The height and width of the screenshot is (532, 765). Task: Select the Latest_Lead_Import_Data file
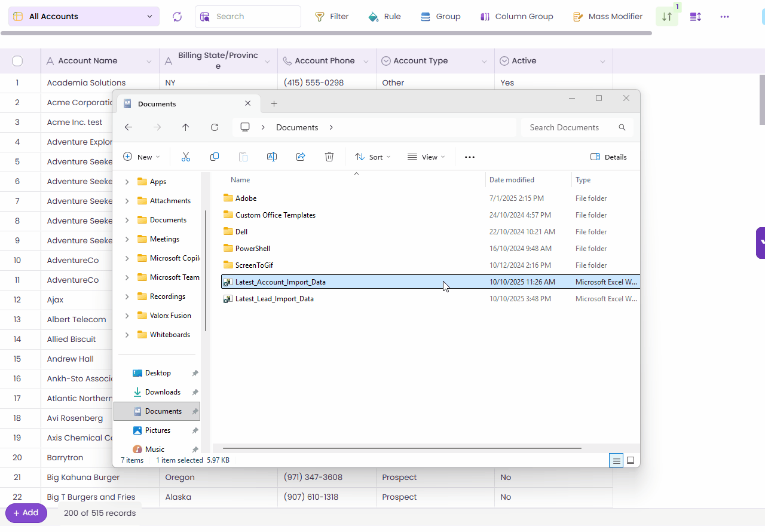pyautogui.click(x=274, y=299)
